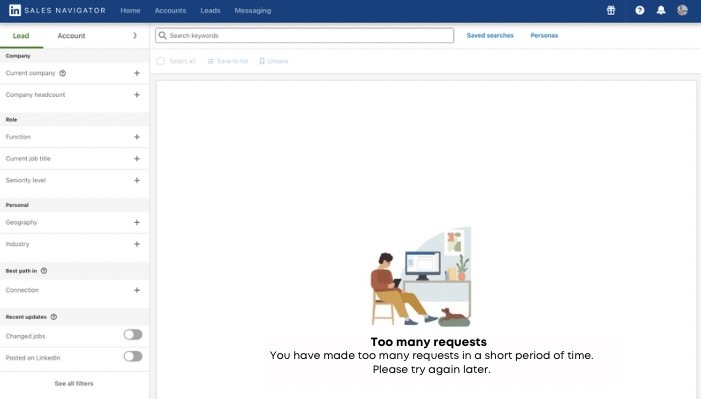Collapse the filter panel chevron
Screen dimensions: 701x399
(x=135, y=35)
